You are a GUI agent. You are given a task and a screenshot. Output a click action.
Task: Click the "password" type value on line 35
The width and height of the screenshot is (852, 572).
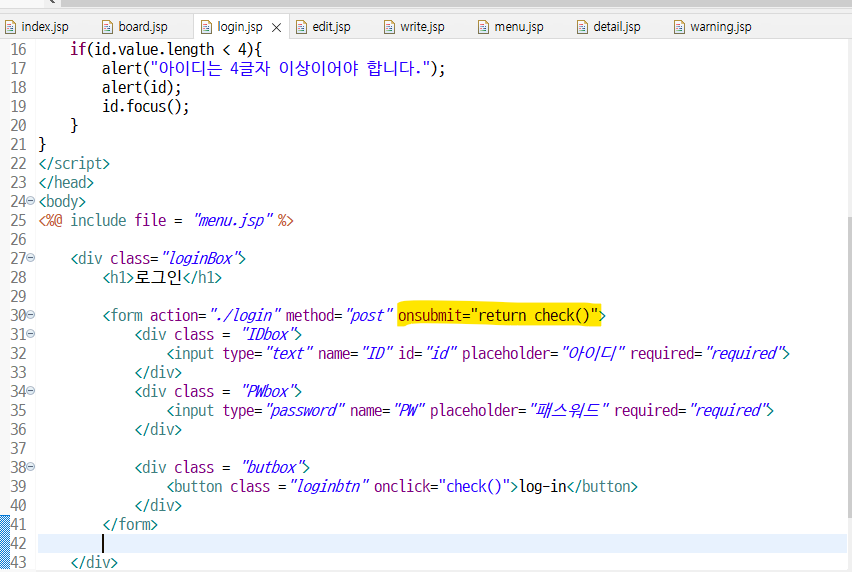point(305,410)
